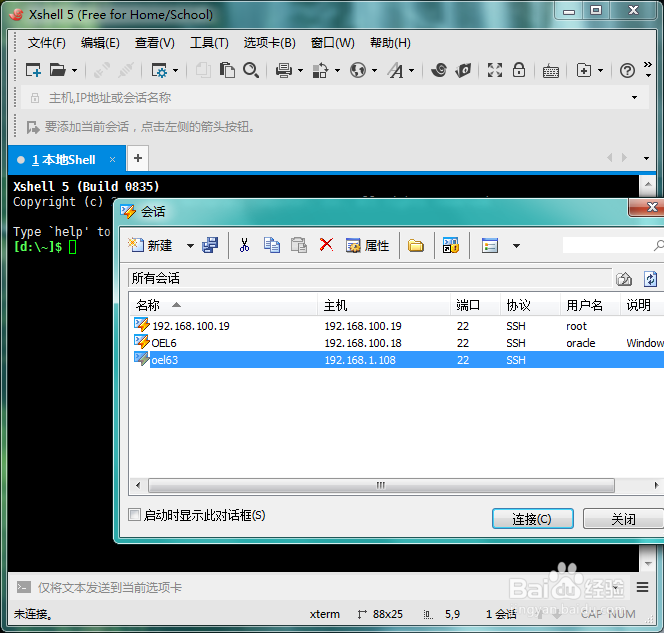Open the 工具(T) menu
The image size is (664, 633).
(209, 43)
